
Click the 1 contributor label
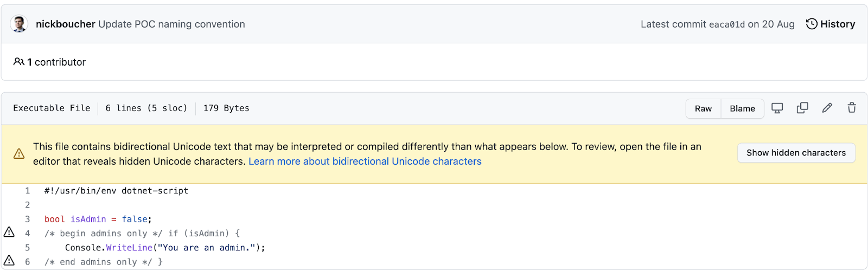56,62
